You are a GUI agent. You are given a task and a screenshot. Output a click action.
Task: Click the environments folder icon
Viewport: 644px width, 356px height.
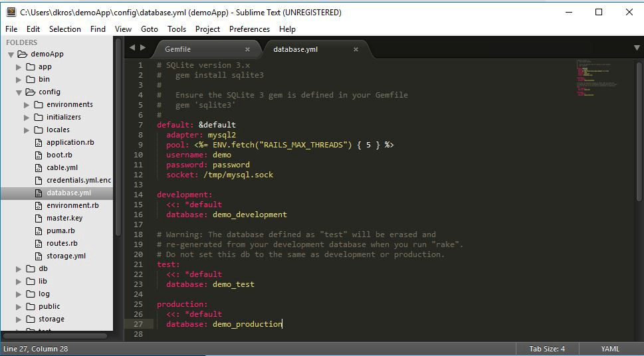38,104
